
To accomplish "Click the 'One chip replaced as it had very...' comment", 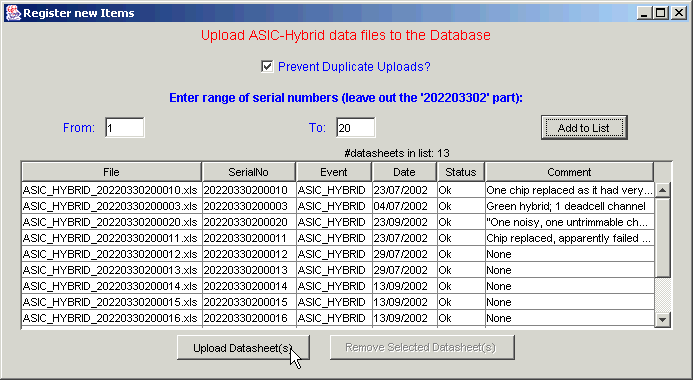I will (x=570, y=190).
